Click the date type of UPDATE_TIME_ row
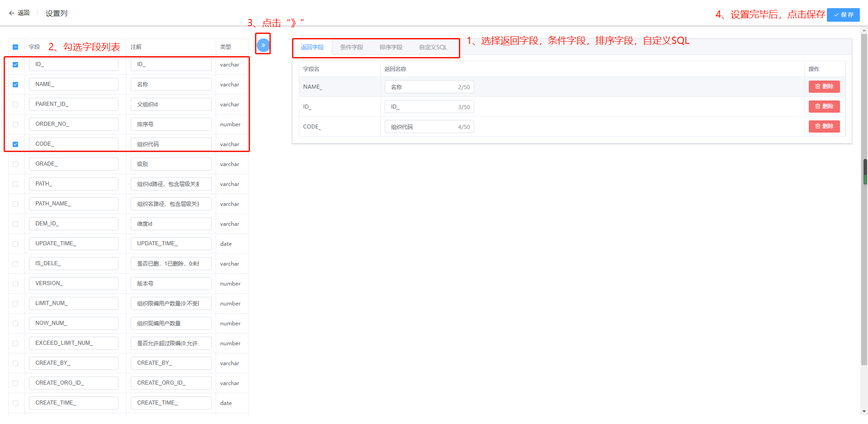 coord(226,244)
